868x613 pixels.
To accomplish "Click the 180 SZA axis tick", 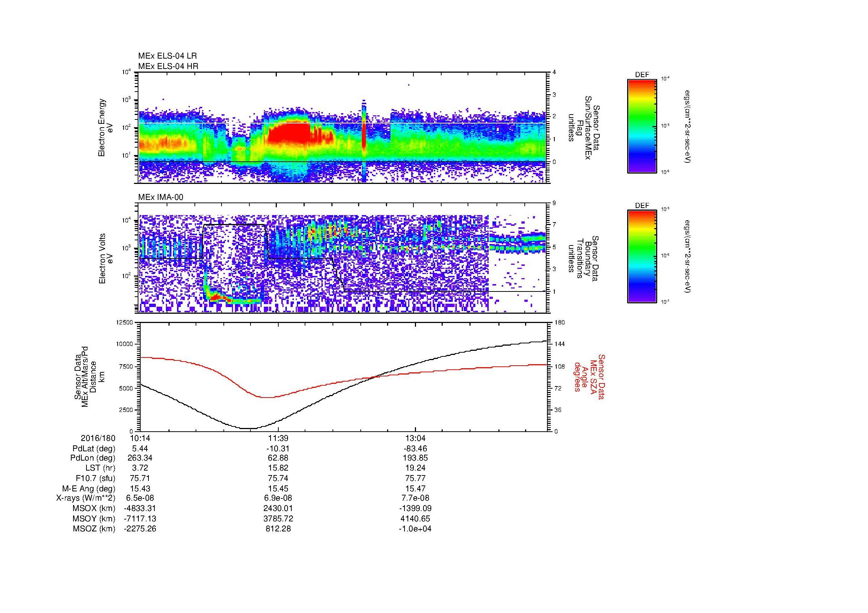I will tap(560, 322).
